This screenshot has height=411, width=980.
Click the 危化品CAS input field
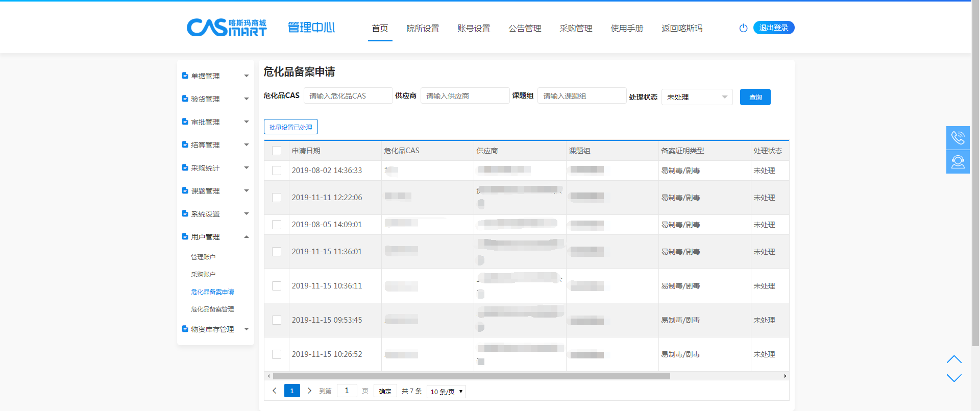pyautogui.click(x=348, y=96)
